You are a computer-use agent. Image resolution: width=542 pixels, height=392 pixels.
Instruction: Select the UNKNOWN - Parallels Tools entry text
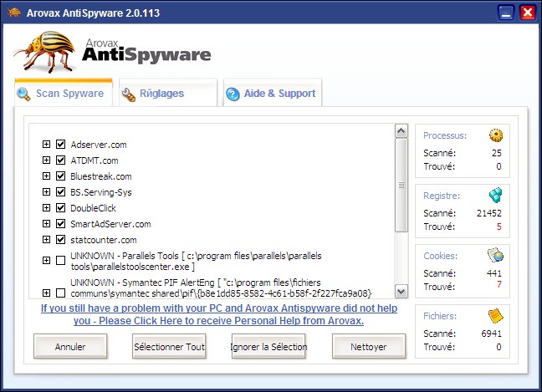[x=196, y=261]
